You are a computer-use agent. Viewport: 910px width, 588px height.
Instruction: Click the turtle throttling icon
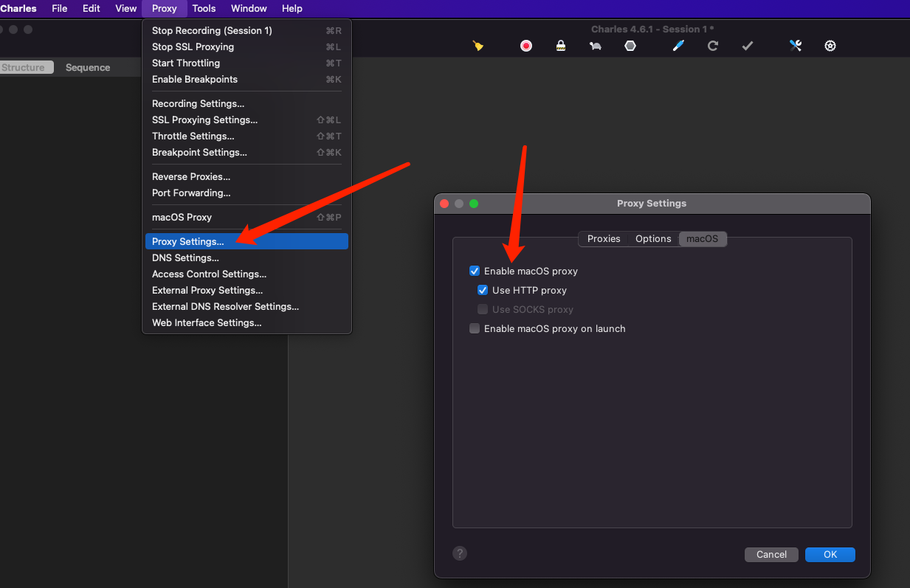pyautogui.click(x=596, y=46)
